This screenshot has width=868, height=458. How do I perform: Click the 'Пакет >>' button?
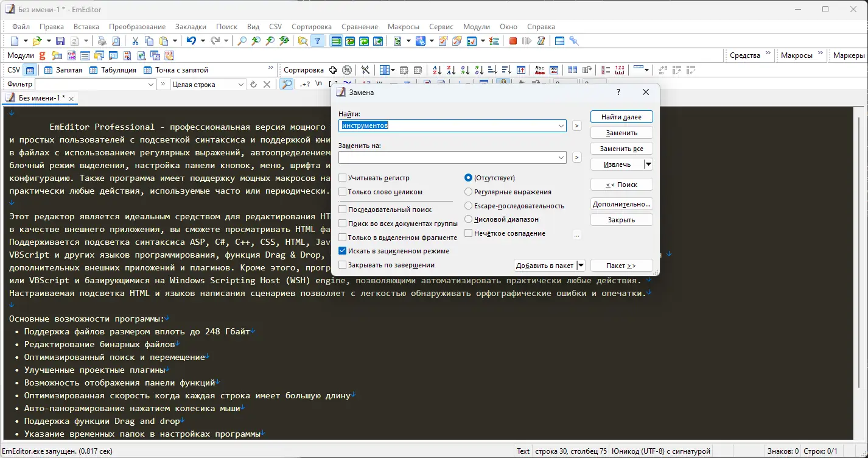621,266
